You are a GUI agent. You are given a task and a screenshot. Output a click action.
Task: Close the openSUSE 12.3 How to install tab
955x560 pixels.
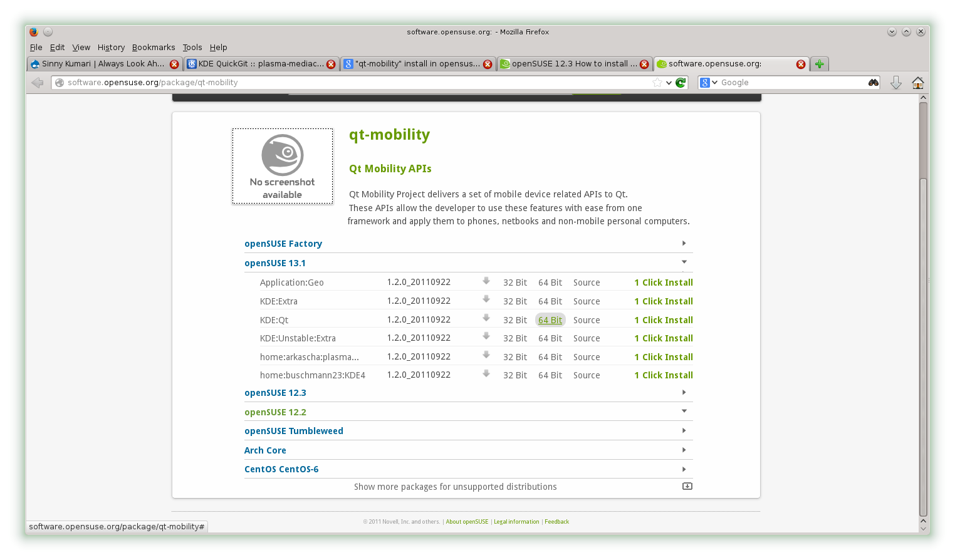644,64
